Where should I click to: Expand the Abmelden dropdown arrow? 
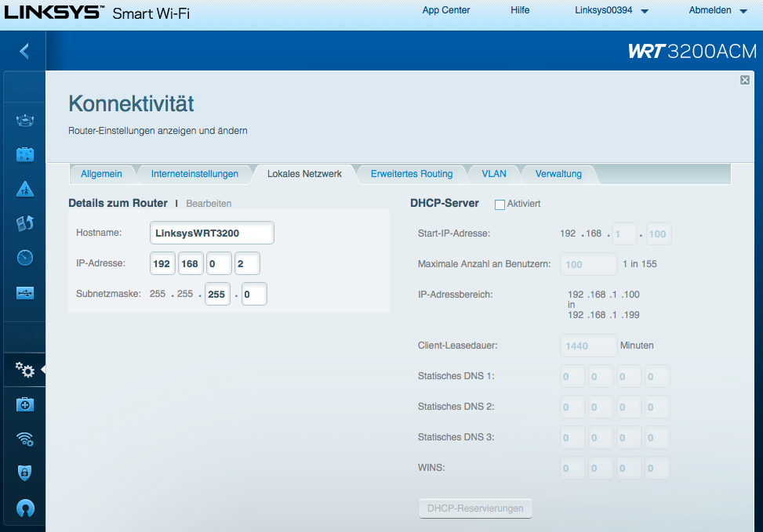pyautogui.click(x=743, y=11)
